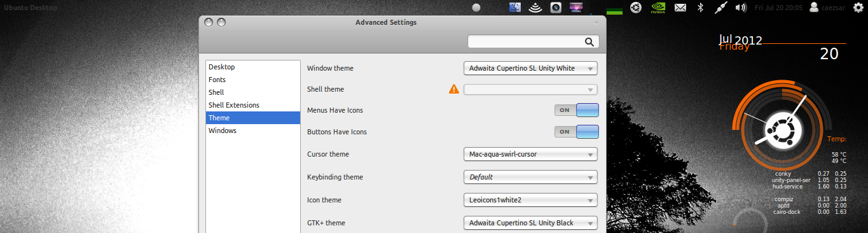Open the system settings gear menu

(x=859, y=8)
